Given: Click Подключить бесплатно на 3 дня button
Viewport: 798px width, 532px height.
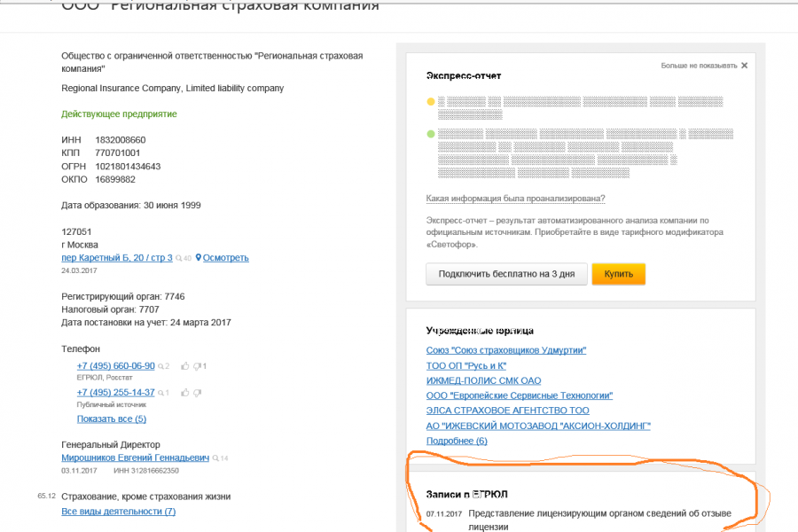Looking at the screenshot, I should pos(506,274).
